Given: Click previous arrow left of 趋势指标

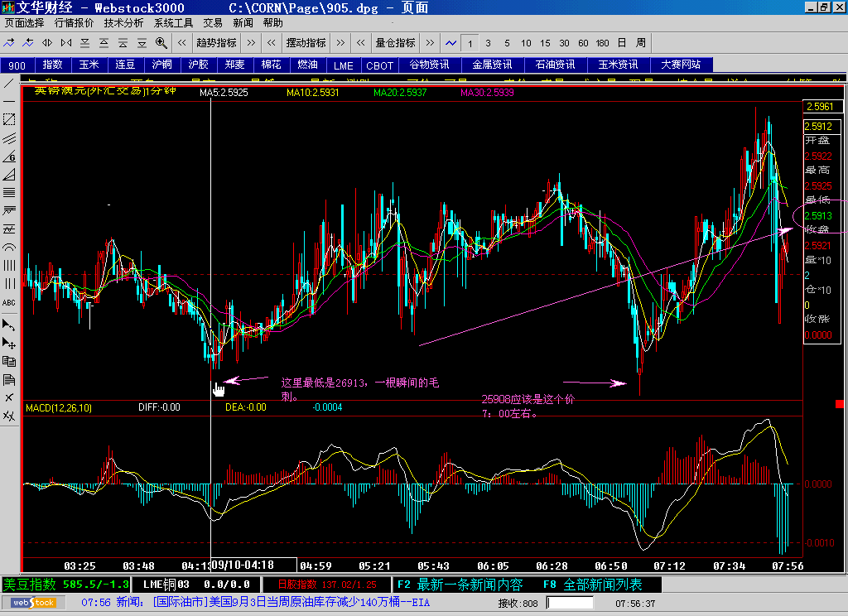Looking at the screenshot, I should [181, 43].
